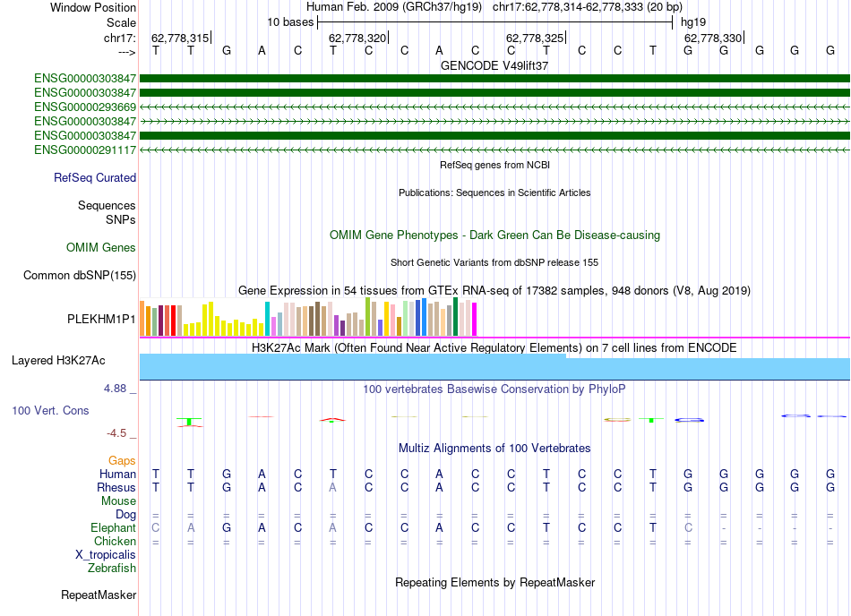Click the OMIM Gene Phenotypes title

[x=494, y=235]
